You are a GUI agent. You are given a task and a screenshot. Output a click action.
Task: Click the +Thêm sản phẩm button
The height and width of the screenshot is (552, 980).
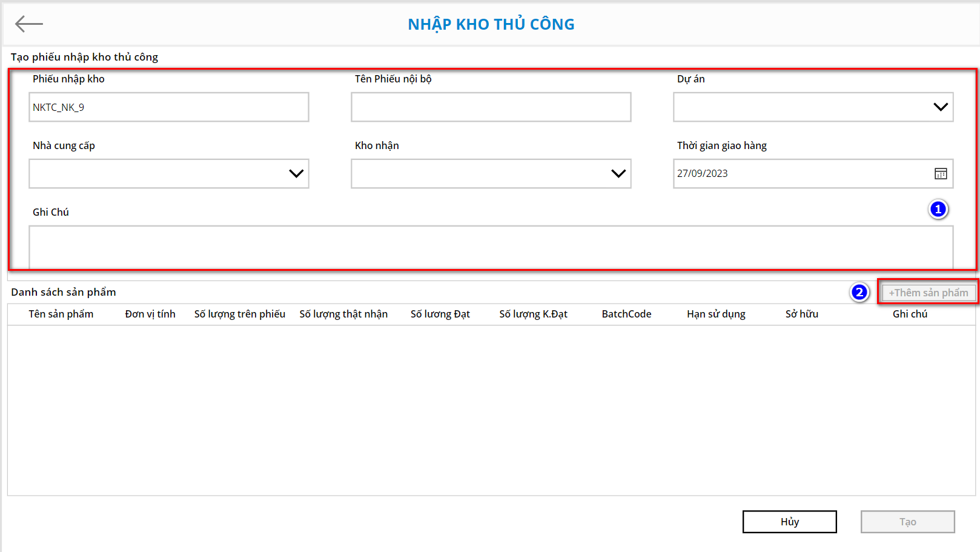pos(929,293)
